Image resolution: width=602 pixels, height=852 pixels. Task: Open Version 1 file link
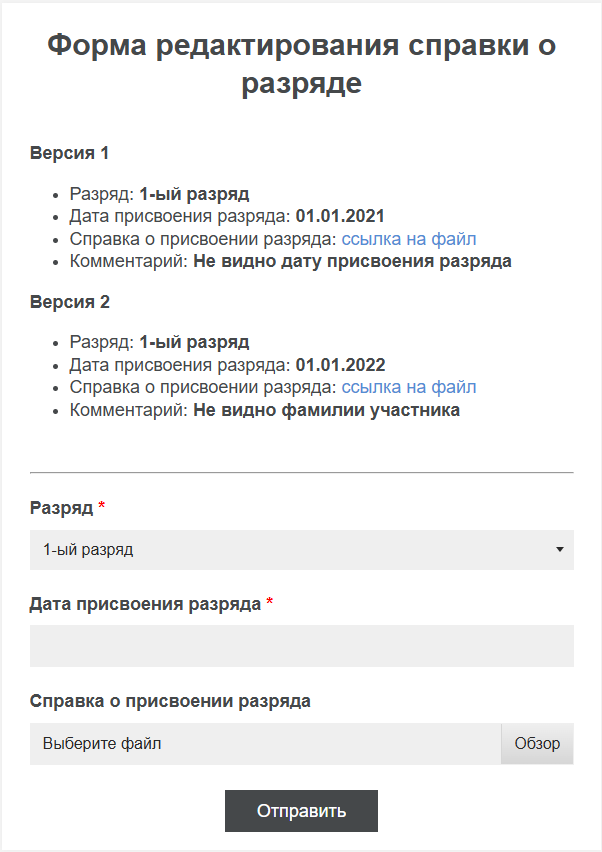coord(409,239)
